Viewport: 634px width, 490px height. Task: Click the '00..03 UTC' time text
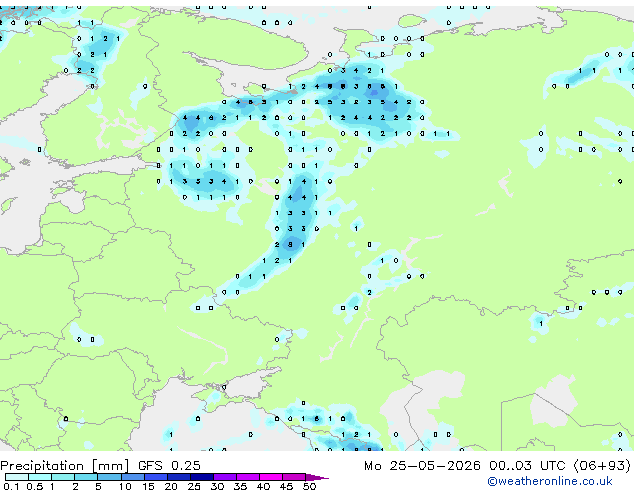(x=527, y=466)
